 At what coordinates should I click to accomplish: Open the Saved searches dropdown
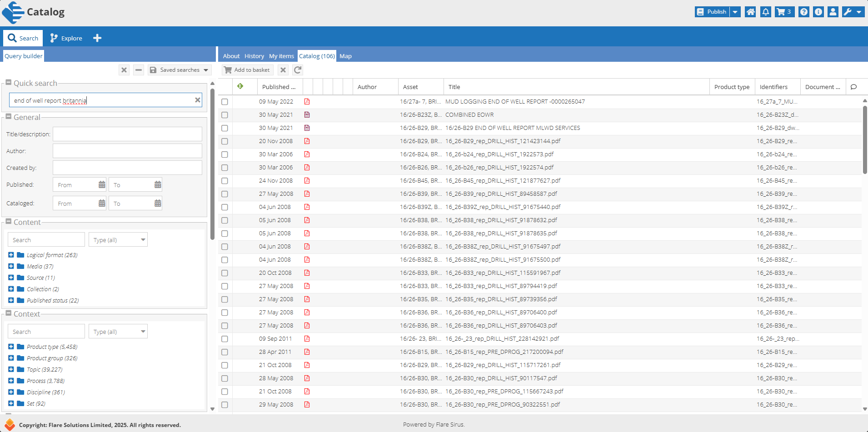tap(180, 70)
